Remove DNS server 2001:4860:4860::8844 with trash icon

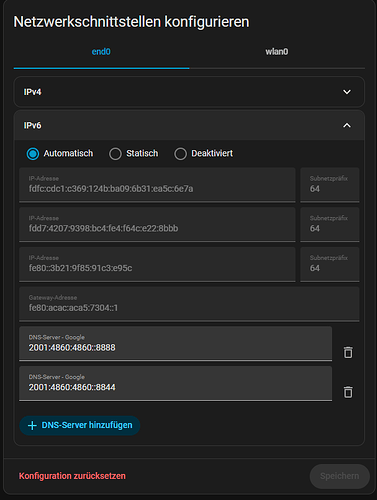click(348, 392)
